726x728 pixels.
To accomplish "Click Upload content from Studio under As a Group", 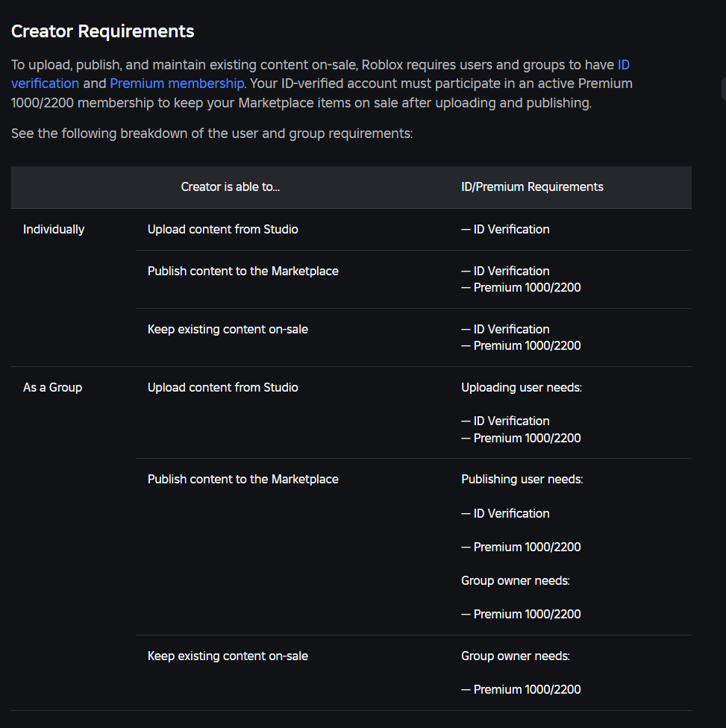I will pyautogui.click(x=222, y=388).
